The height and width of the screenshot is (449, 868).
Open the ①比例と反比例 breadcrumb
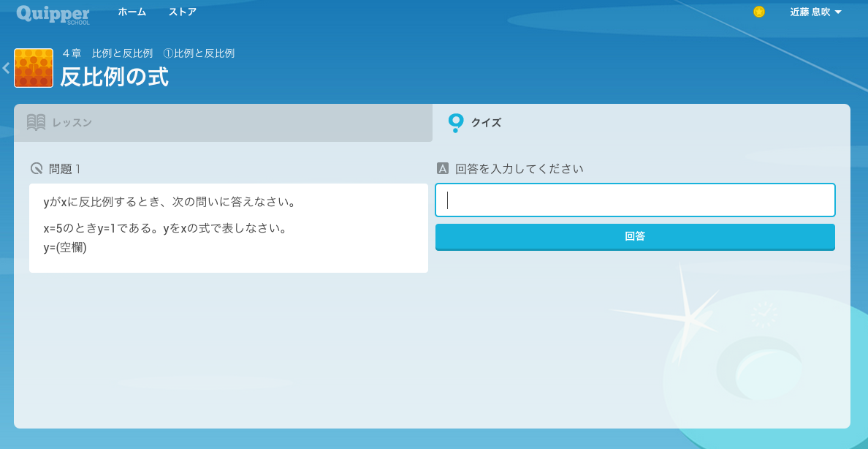click(199, 53)
